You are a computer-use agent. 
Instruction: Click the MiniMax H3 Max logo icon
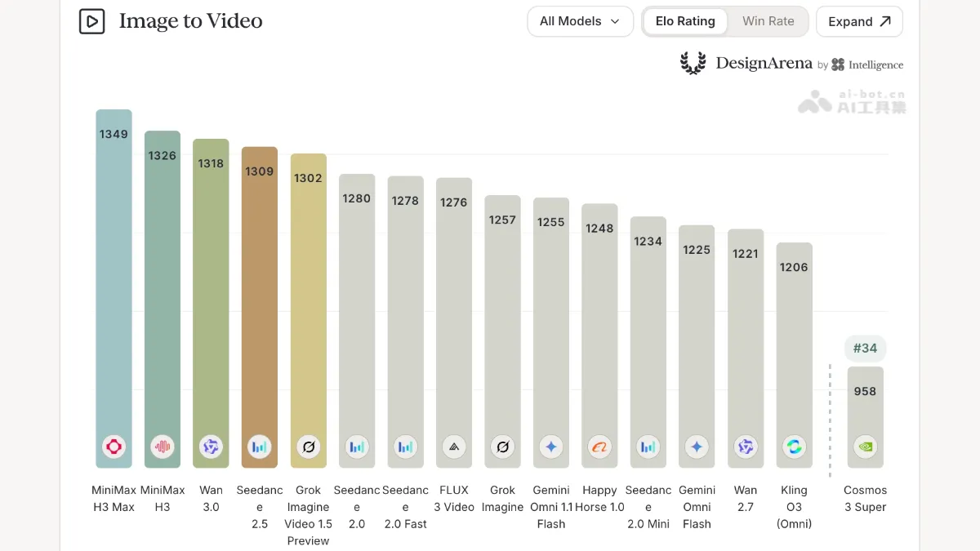(x=114, y=447)
